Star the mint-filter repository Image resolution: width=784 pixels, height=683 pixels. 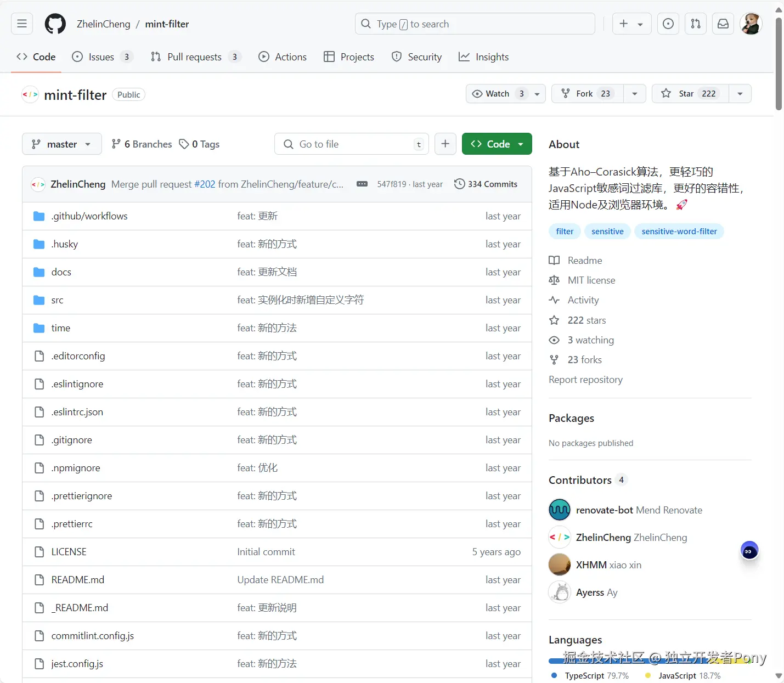690,94
